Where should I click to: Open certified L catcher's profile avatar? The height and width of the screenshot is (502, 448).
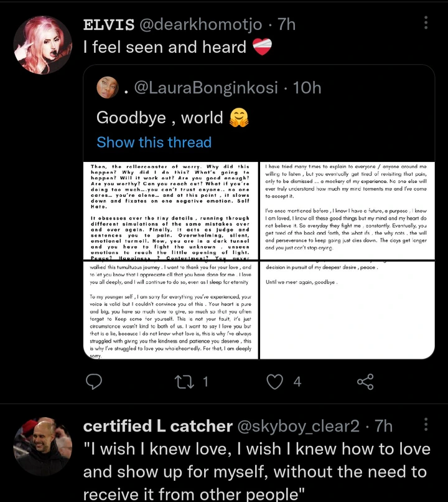click(x=42, y=447)
